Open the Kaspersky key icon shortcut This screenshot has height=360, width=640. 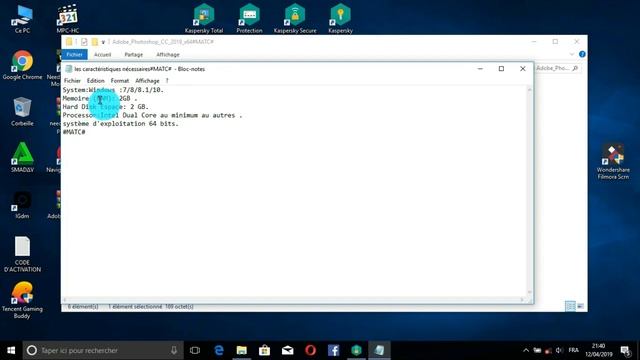[x=340, y=19]
